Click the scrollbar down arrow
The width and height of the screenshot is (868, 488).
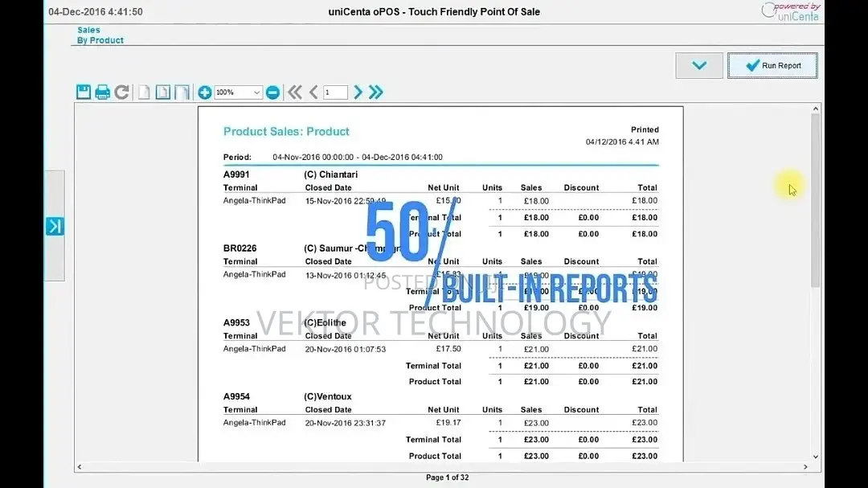816,457
